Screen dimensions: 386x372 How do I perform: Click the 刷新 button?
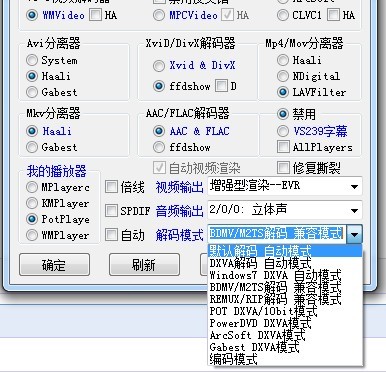pos(144,265)
